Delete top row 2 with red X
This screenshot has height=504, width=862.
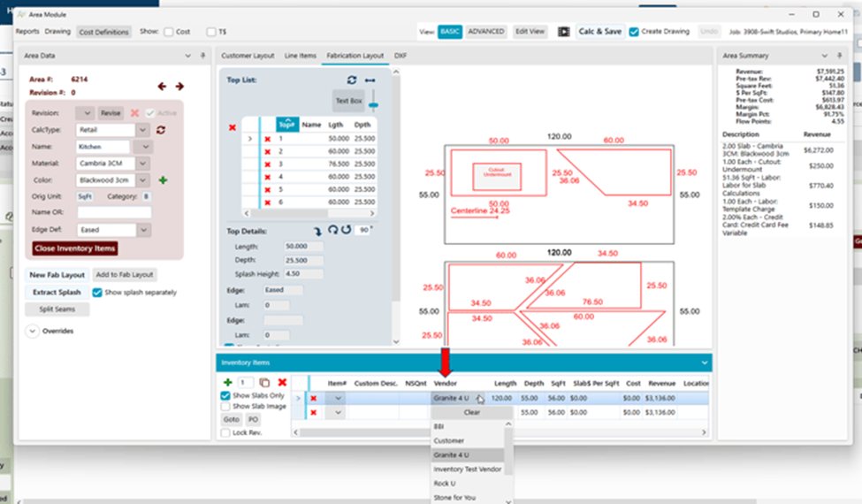[x=268, y=152]
